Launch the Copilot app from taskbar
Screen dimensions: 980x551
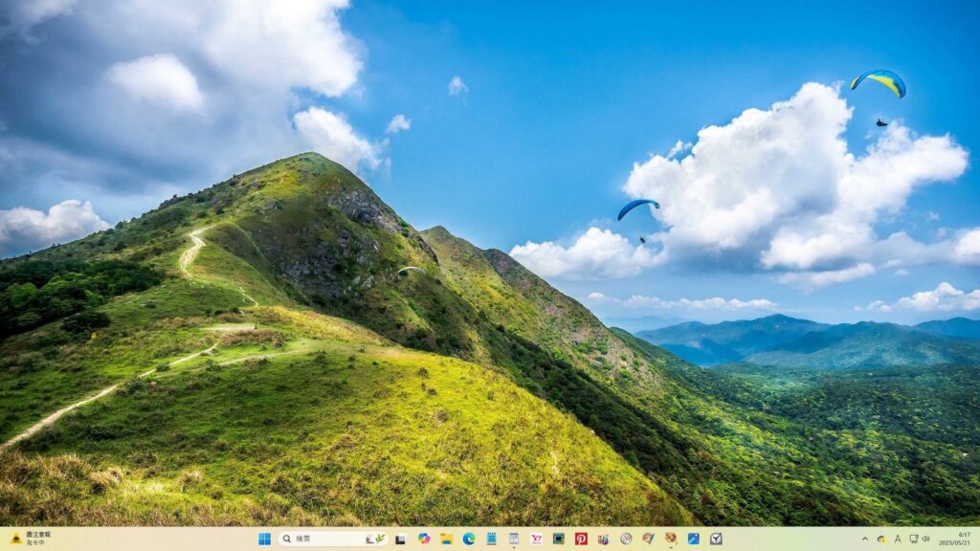point(424,539)
